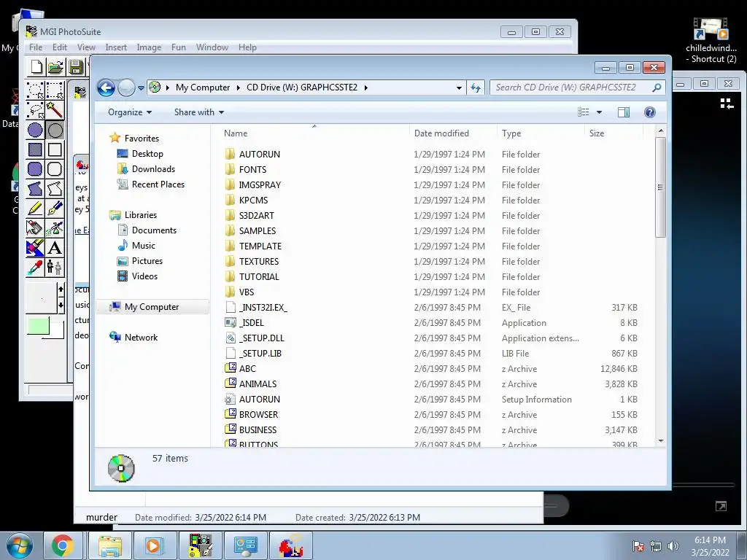Expand arrow after CD Drive in breadcrumb
Viewport: 747px width, 560px height.
coord(365,87)
